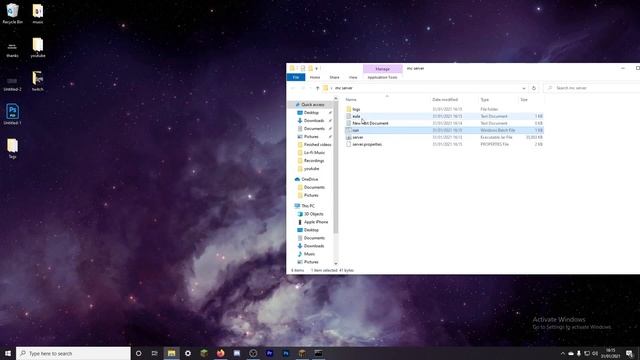Sort files by the Type column
640x360 pixels.
pos(498,100)
